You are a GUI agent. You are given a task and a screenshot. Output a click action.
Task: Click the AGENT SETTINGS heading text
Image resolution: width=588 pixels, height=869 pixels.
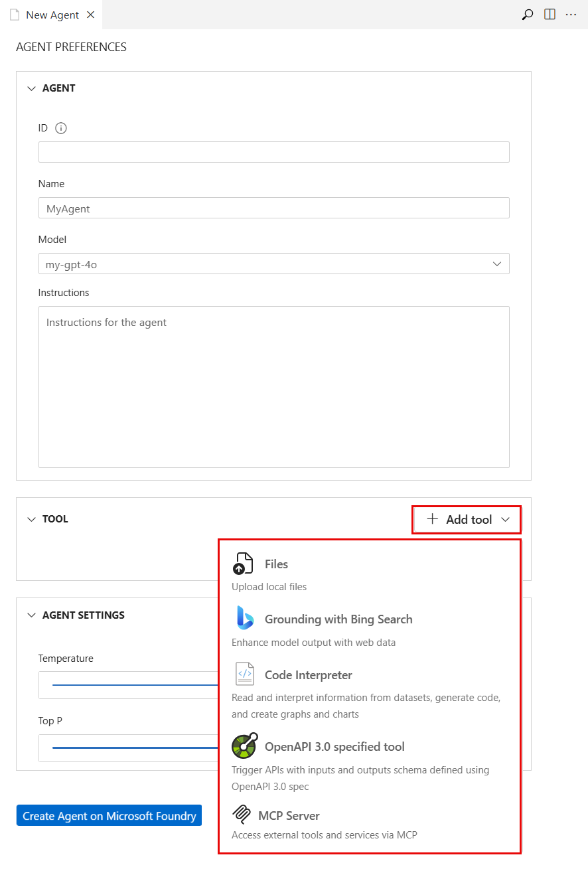[x=84, y=615]
